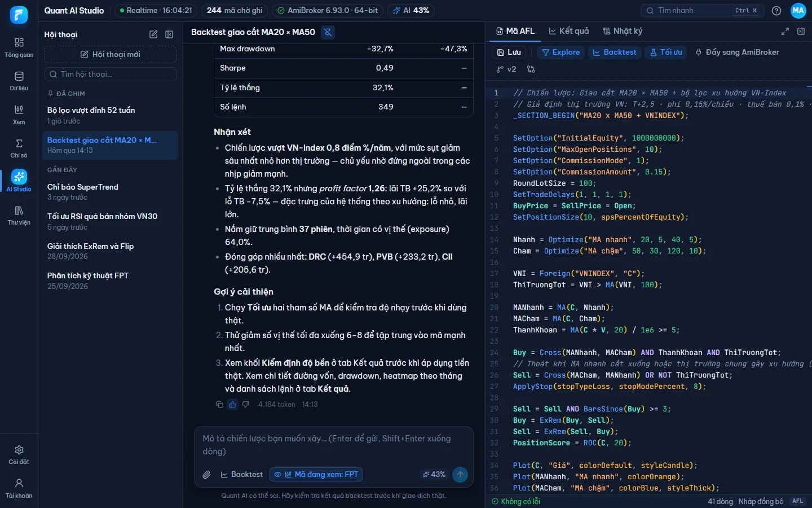812x508 pixels.
Task: Click the Tối ưu optimize button
Action: coord(666,52)
